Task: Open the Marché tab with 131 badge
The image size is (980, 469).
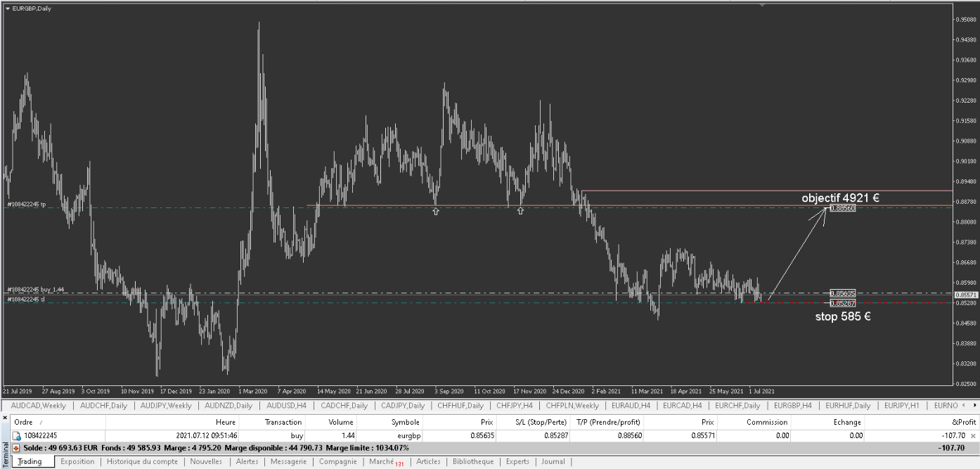Action: pyautogui.click(x=383, y=462)
